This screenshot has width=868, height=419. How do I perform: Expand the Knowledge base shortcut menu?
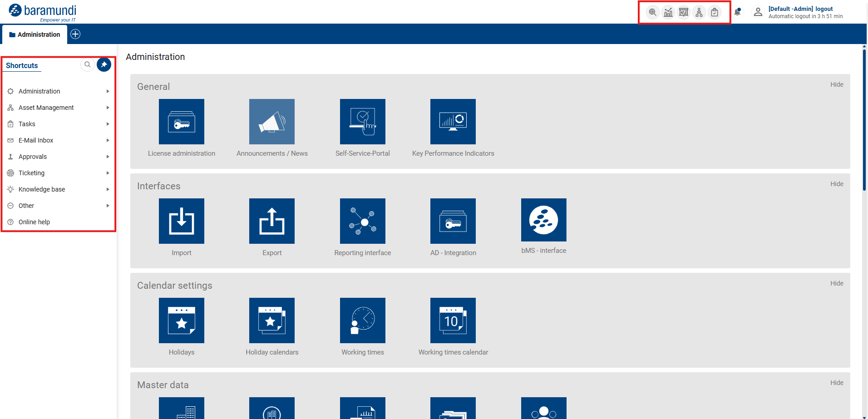tap(41, 189)
